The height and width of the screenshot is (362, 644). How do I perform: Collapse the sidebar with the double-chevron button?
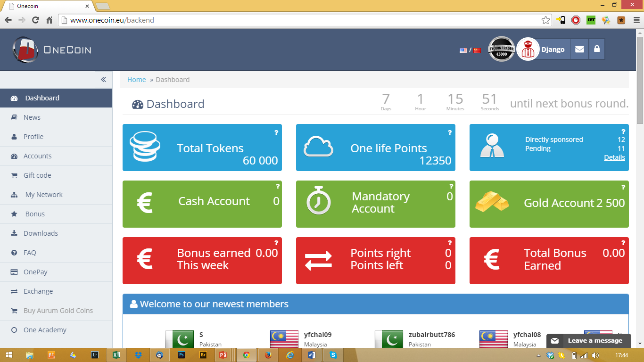(x=103, y=80)
